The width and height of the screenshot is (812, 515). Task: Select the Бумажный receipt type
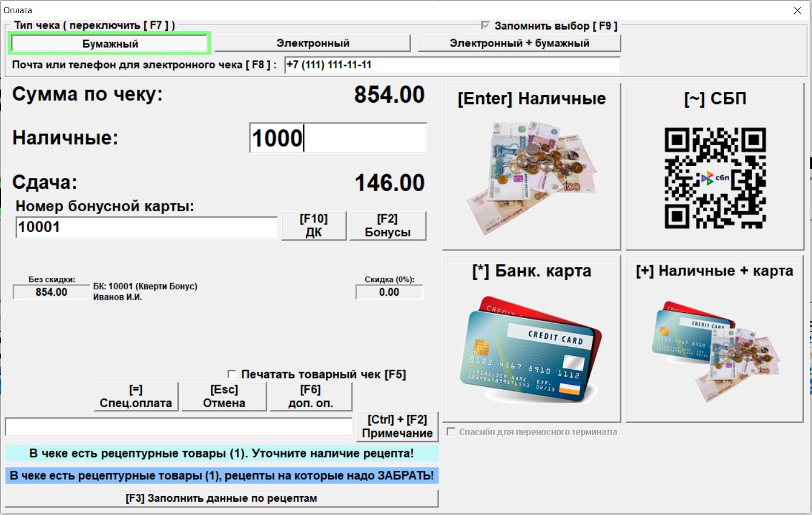coord(109,42)
